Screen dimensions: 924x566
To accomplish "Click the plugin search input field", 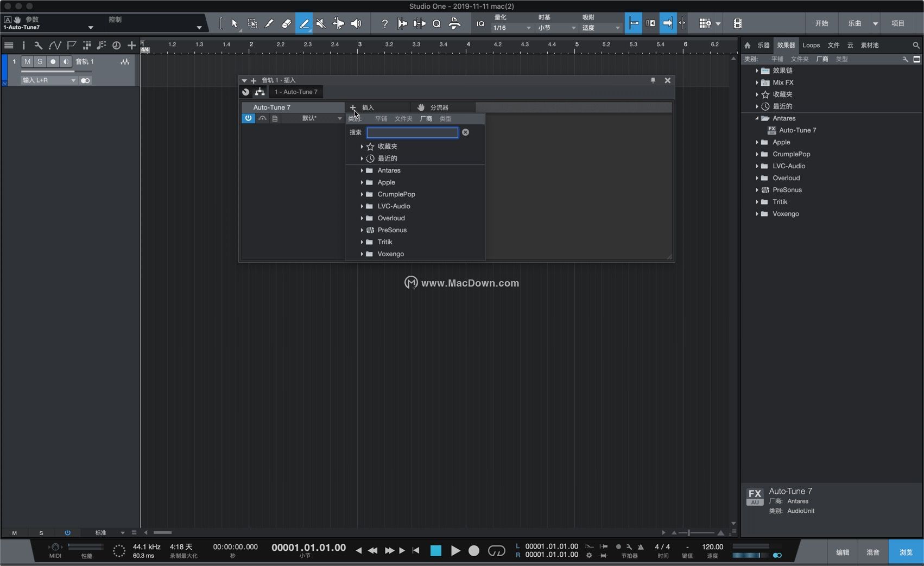I will (412, 132).
